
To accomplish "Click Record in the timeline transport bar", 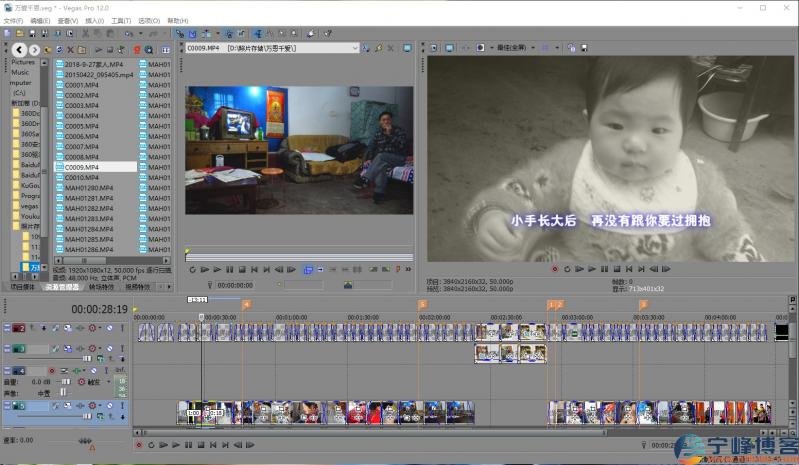I will click(x=139, y=445).
